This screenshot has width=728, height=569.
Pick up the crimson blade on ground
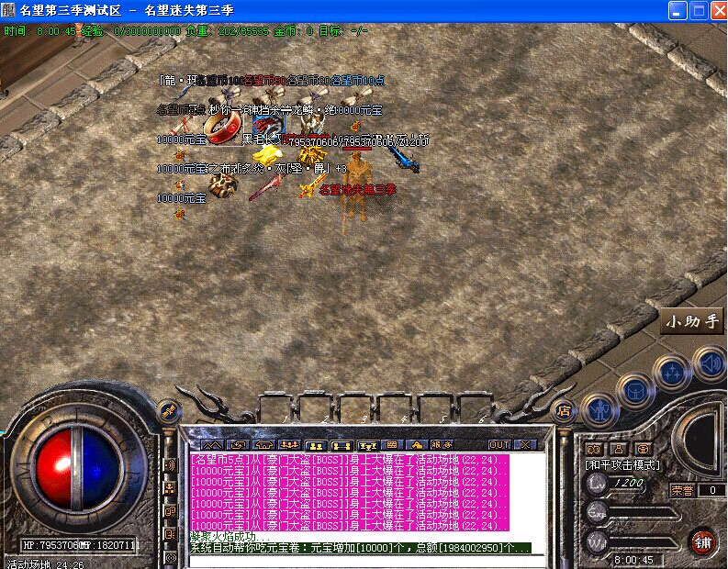pyautogui.click(x=265, y=189)
